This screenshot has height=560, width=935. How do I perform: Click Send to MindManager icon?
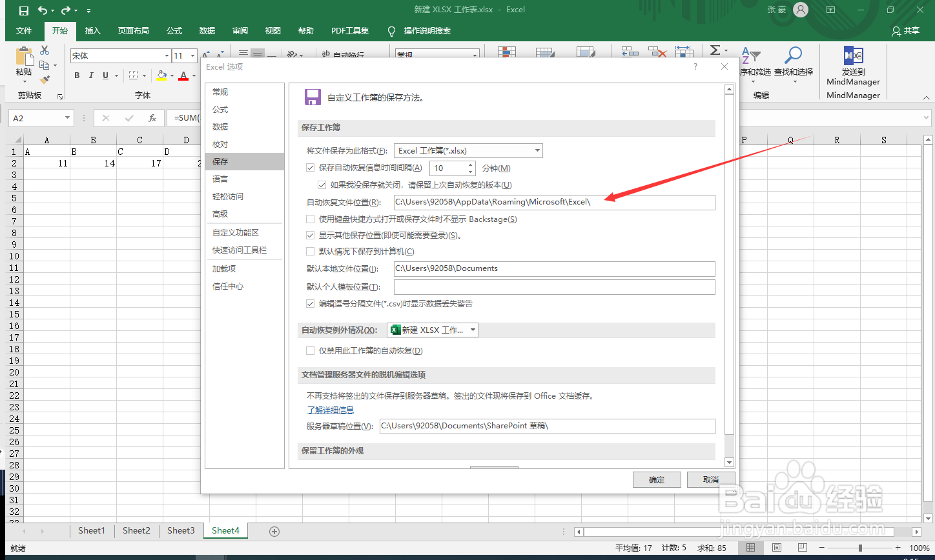[853, 55]
